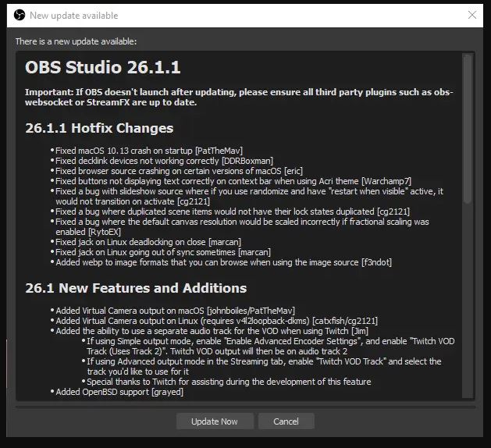Click the 'OBS Studio 26.1.1' heading

coord(103,67)
